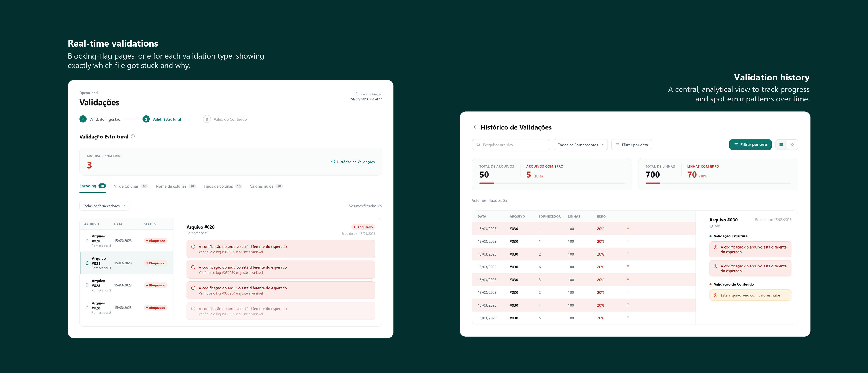
Task: Expand the Todos os Fornecedores dropdown in Histórico
Action: (580, 145)
